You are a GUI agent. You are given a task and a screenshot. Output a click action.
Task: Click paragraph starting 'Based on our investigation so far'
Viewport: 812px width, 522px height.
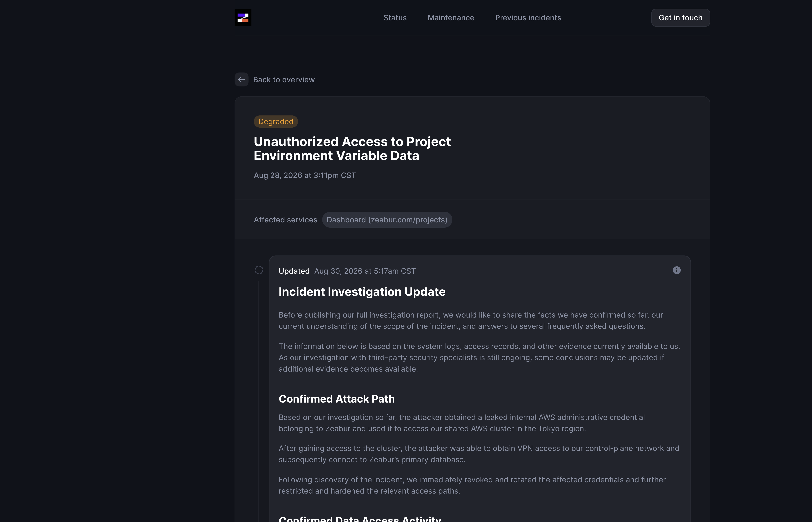point(462,423)
